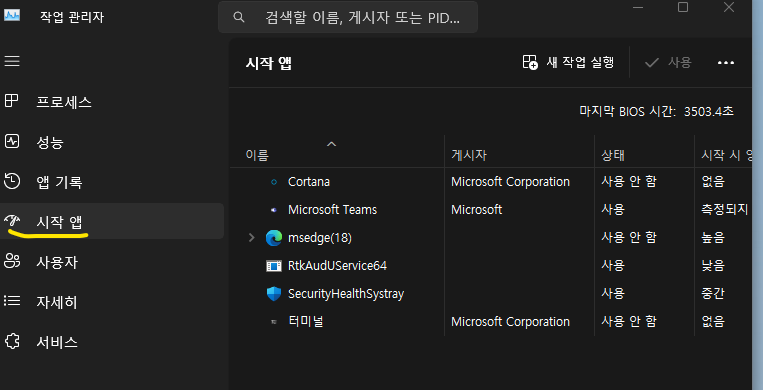
Task: Click the 사용자 people icon
Action: tap(12, 261)
